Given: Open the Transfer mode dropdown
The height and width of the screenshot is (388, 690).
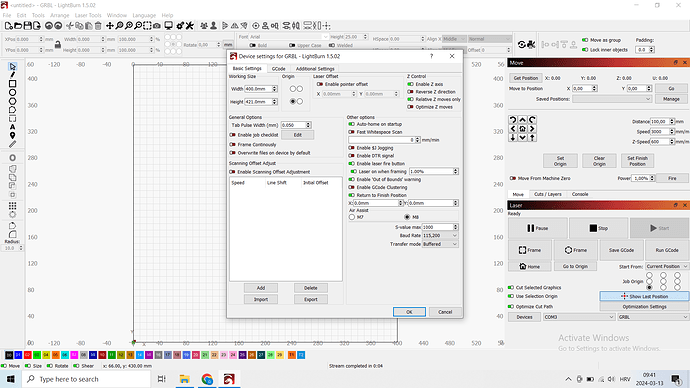Looking at the screenshot, I should coord(440,244).
